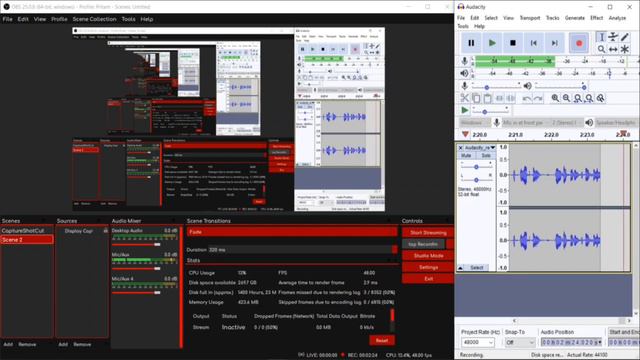
Task: Click the Fit Selection zoom icon
Action: coord(578,98)
